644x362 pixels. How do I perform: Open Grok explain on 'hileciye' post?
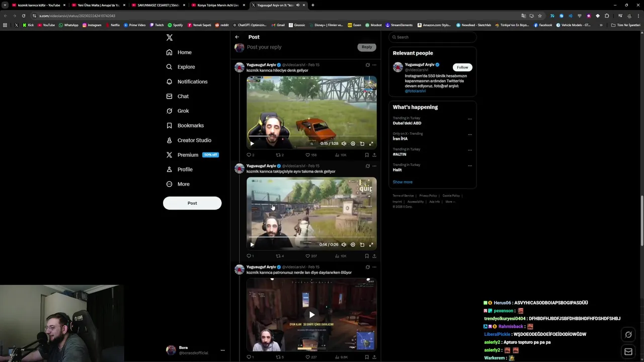(367, 65)
